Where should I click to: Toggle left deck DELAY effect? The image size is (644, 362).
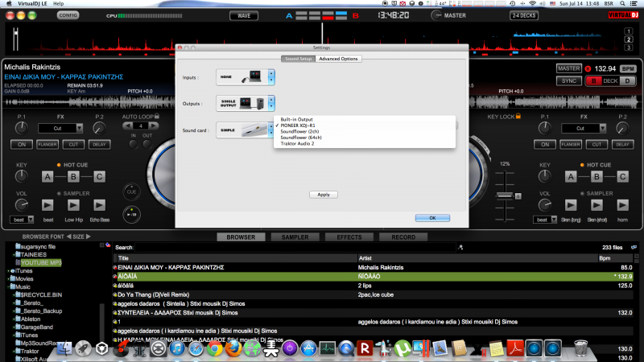99,145
